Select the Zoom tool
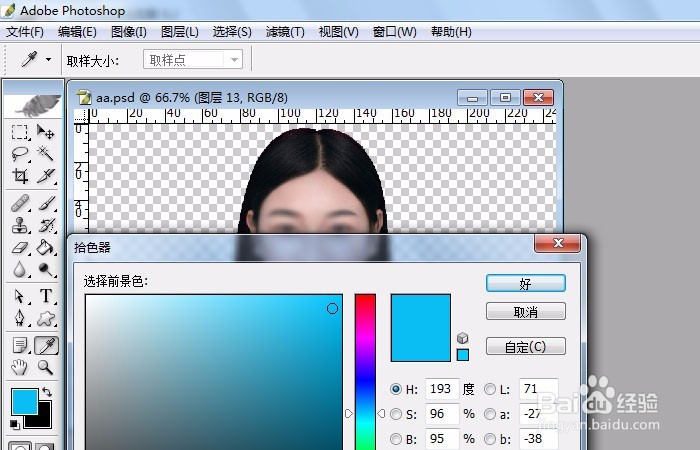Viewport: 700px width, 450px height. 45,367
